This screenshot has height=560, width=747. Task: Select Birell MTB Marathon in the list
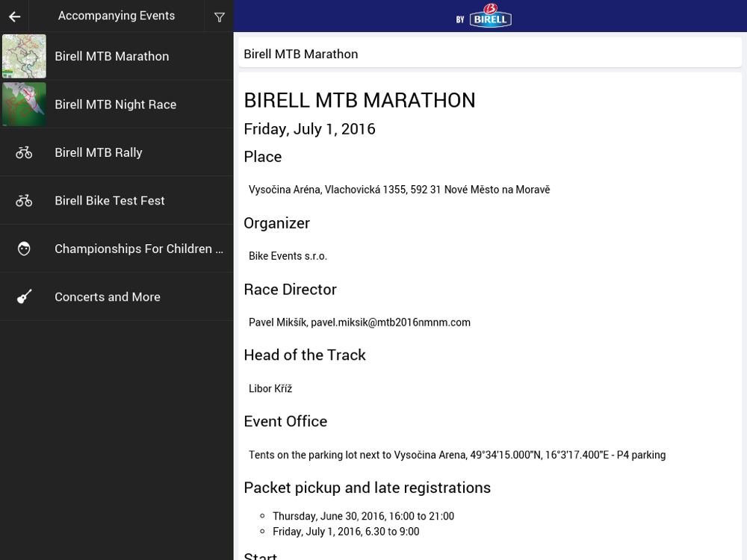[x=117, y=56]
